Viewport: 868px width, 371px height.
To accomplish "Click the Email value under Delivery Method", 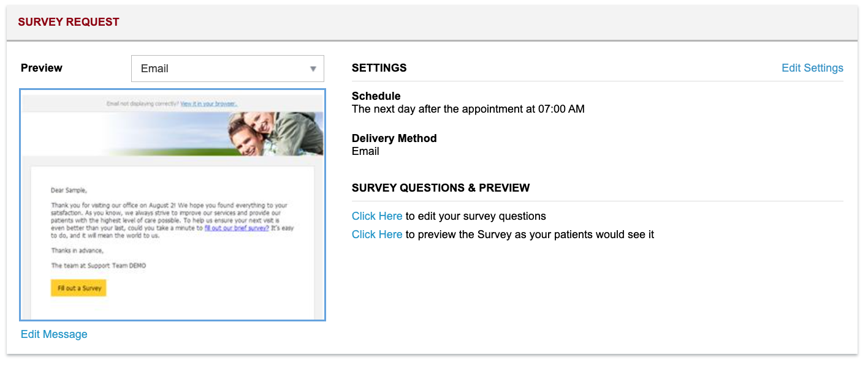I will 365,151.
